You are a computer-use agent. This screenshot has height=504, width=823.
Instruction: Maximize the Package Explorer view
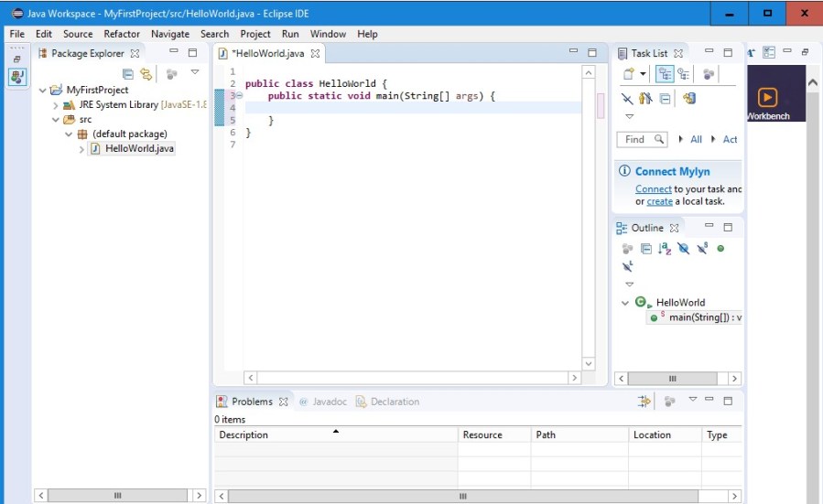[x=192, y=53]
